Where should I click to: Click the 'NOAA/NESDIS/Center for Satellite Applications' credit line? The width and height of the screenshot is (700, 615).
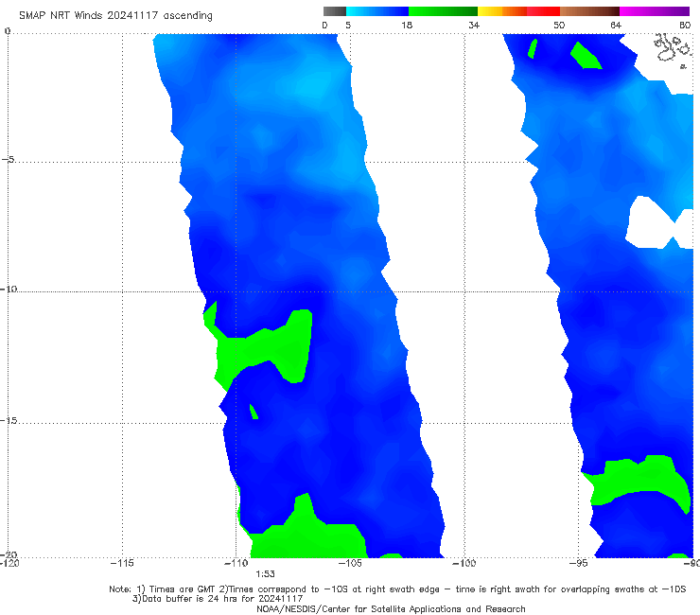coord(391,609)
